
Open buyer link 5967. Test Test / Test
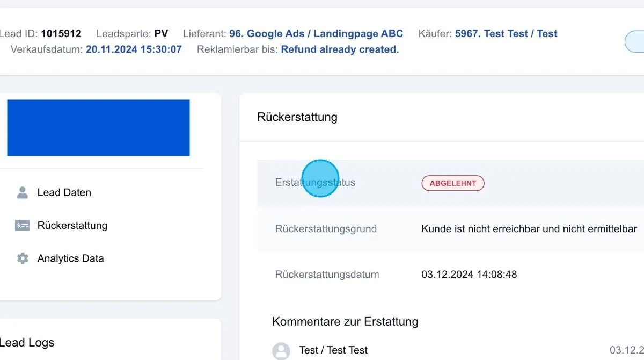point(506,33)
